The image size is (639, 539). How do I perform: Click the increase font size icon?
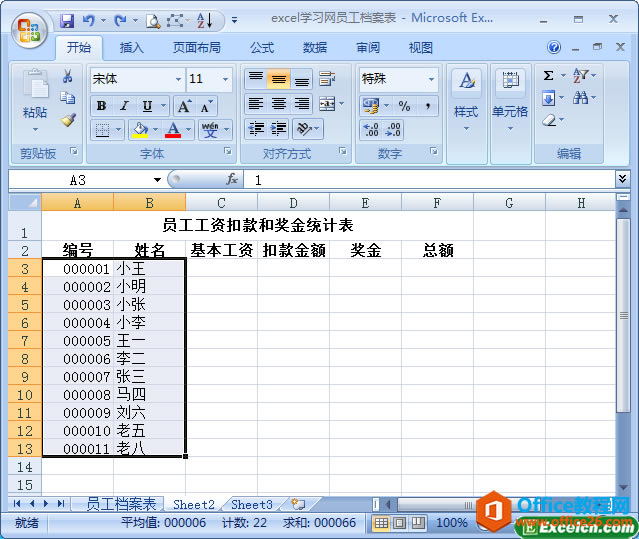pyautogui.click(x=184, y=106)
